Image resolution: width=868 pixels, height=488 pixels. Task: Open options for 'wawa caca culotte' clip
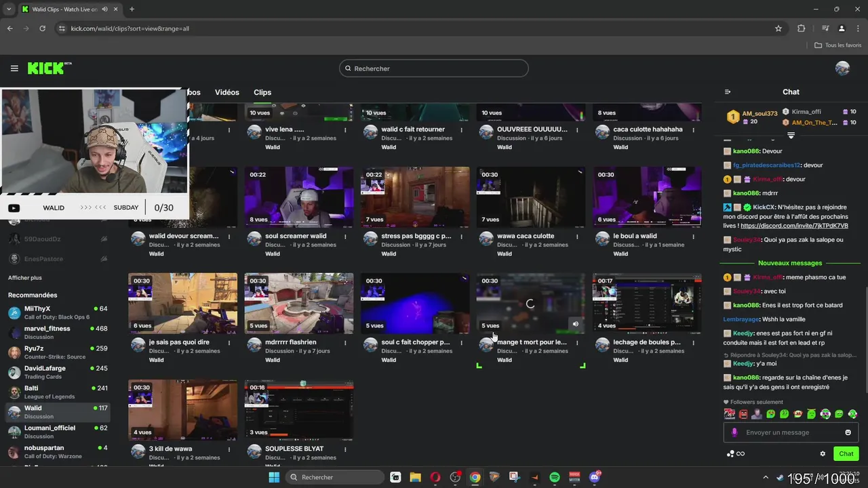point(577,237)
